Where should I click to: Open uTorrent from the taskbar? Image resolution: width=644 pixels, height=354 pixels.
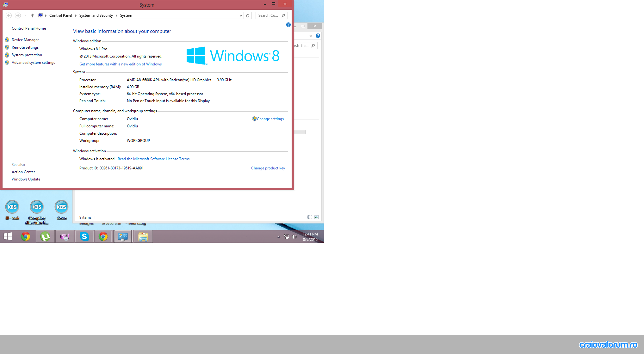45,236
